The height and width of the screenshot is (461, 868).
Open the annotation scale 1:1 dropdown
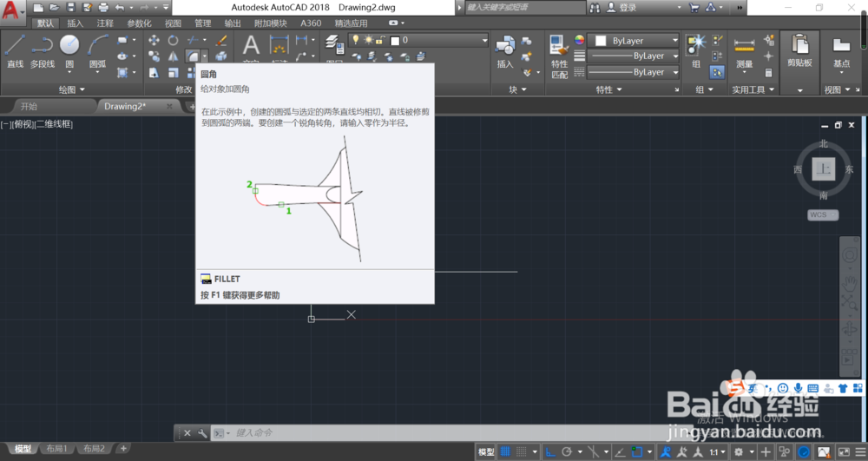click(x=717, y=452)
